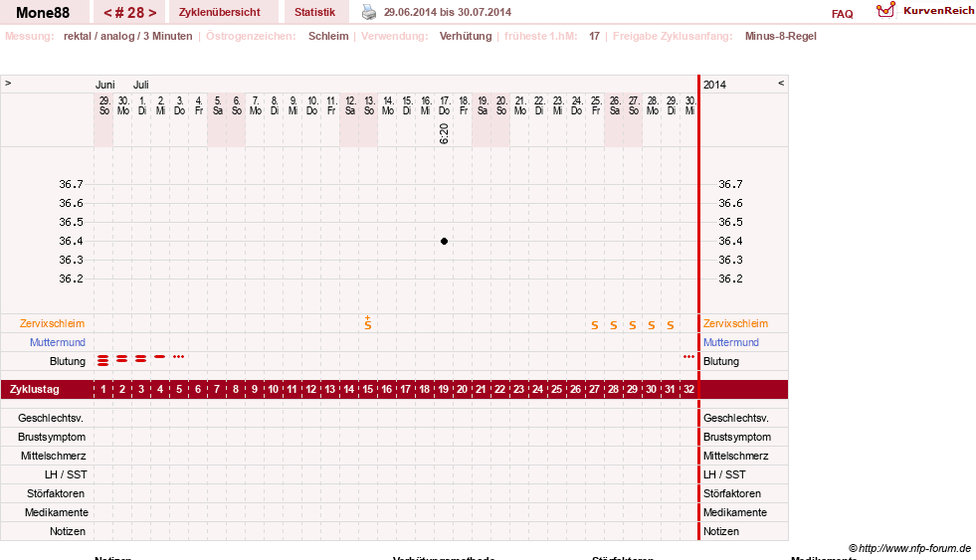Viewport: 976px width, 560px height.
Task: Click the S mucus symbol on July 29
Action: click(671, 325)
